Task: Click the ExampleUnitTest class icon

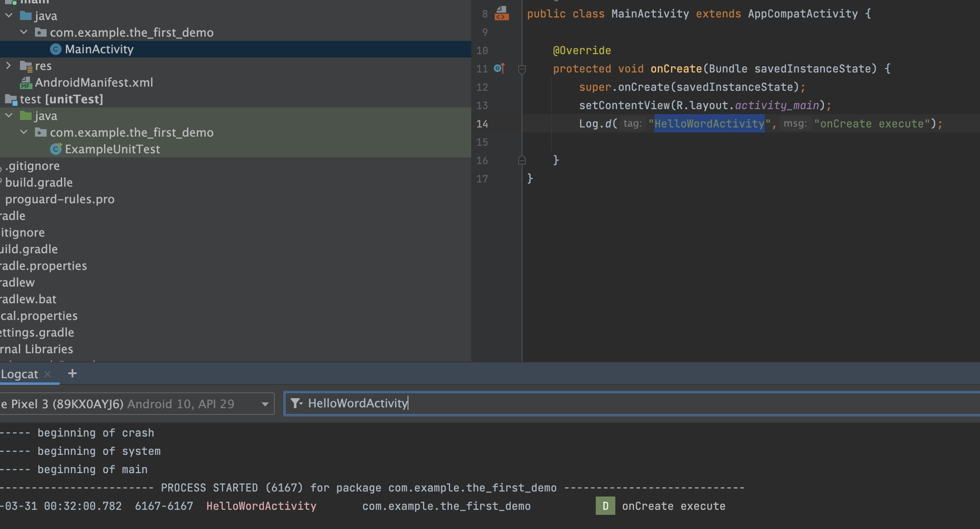Action: [56, 149]
